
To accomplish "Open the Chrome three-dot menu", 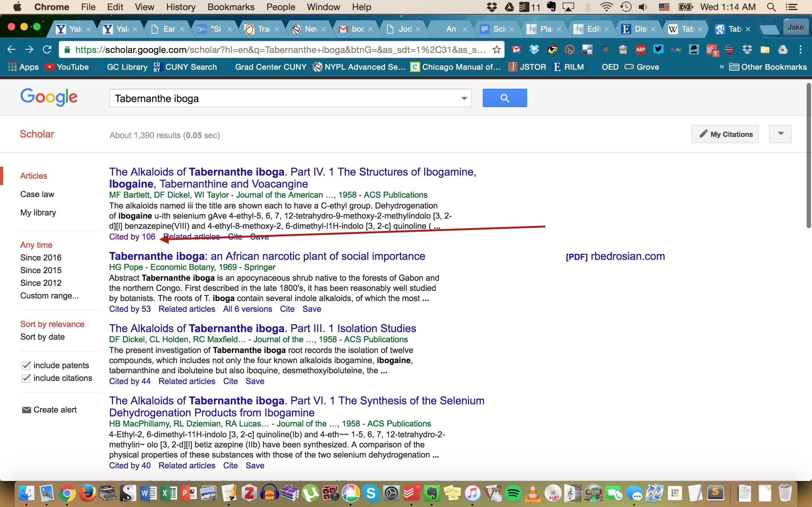I will (x=801, y=50).
